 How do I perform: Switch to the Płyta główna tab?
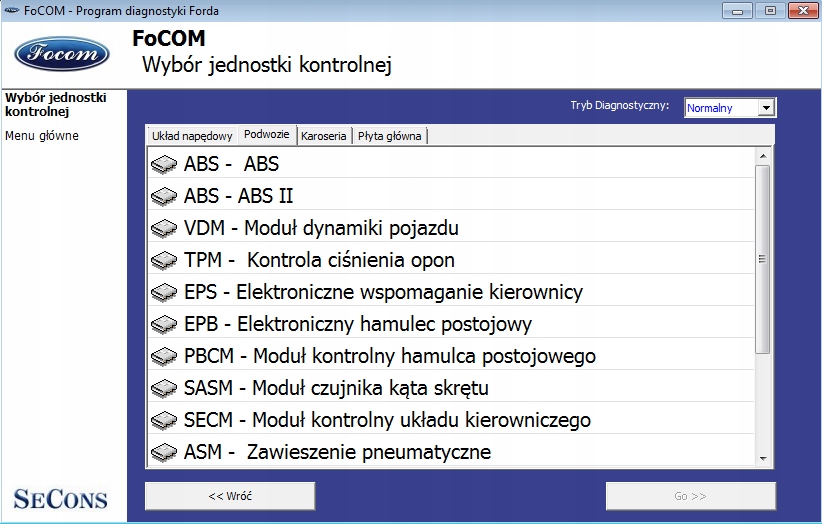click(x=390, y=136)
